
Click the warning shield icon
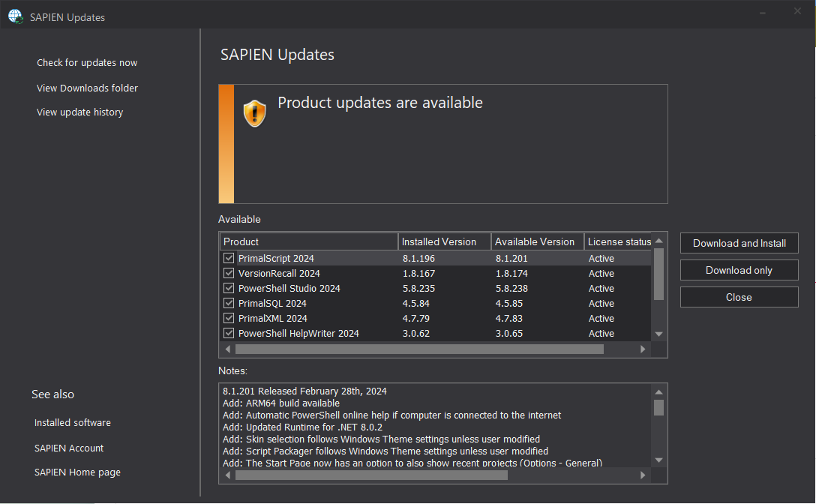pyautogui.click(x=254, y=113)
